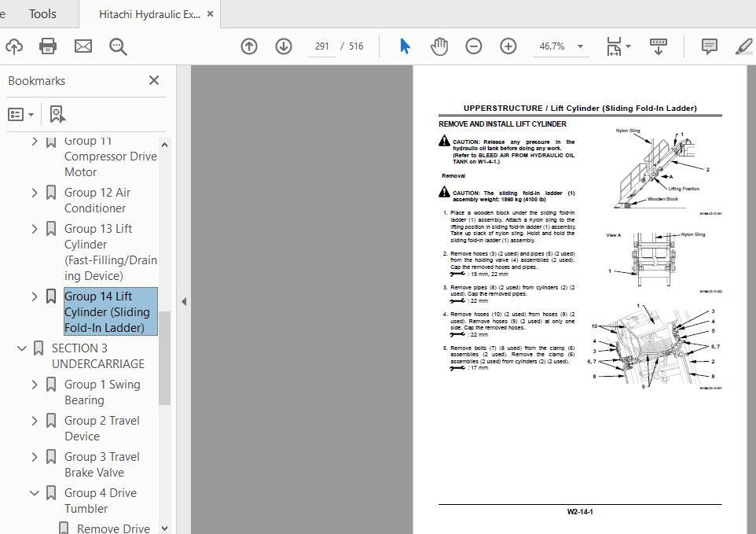
Task: Open Group 3 Travel Brake Valve bookmark
Action: tap(101, 465)
